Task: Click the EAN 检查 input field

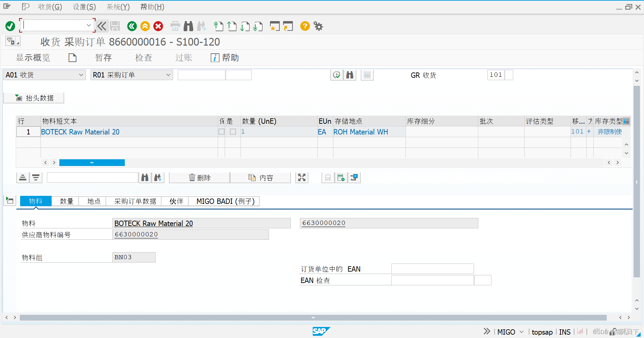Action: [432, 280]
